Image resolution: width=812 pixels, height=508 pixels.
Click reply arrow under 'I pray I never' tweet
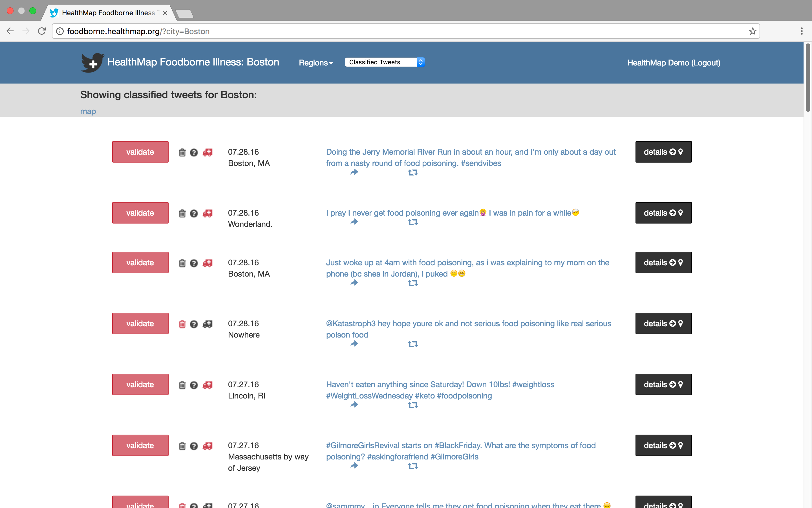tap(354, 222)
